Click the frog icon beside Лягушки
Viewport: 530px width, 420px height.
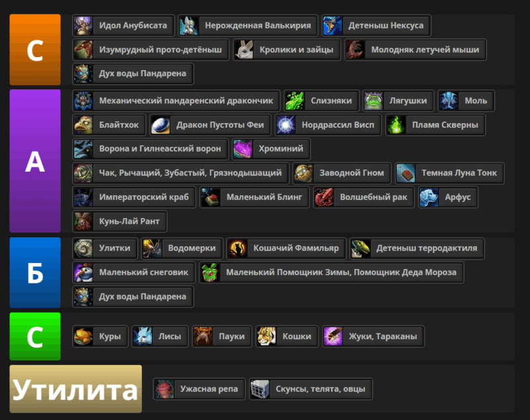click(374, 101)
